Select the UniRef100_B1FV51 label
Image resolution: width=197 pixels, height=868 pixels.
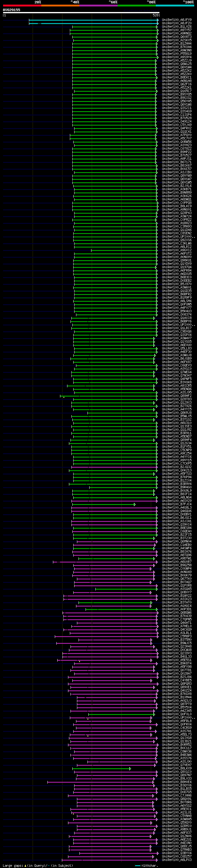177,446
